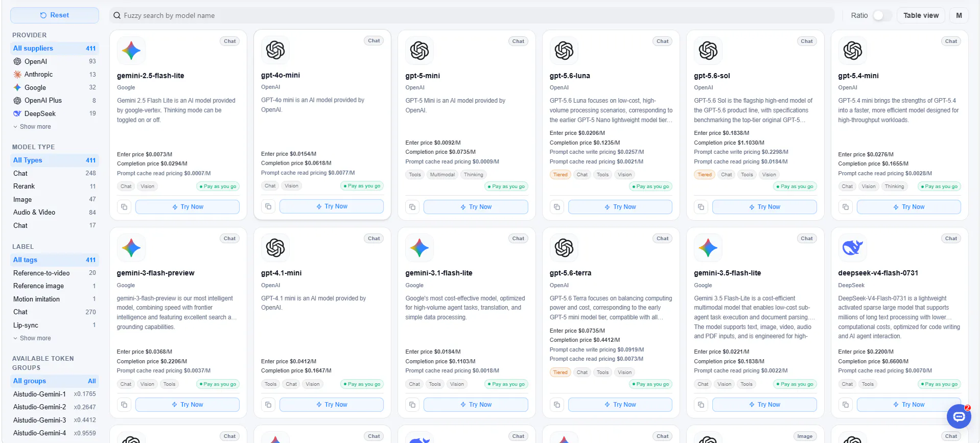Screen dimensions: 980x443
Task: Filter by Motion imitation label
Action: point(55,299)
